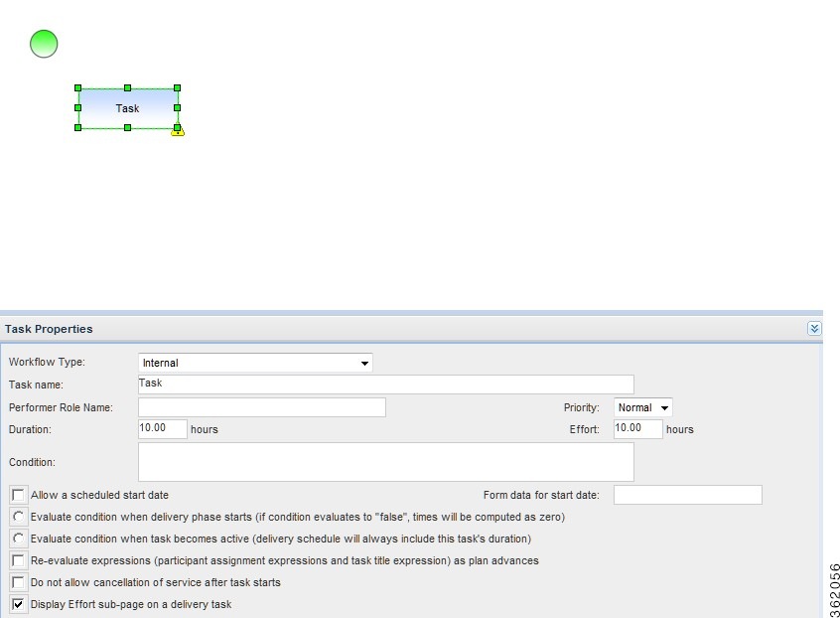The width and height of the screenshot is (840, 618).
Task: Select "Evaluate condition when task becomes active"
Action: coord(17,538)
